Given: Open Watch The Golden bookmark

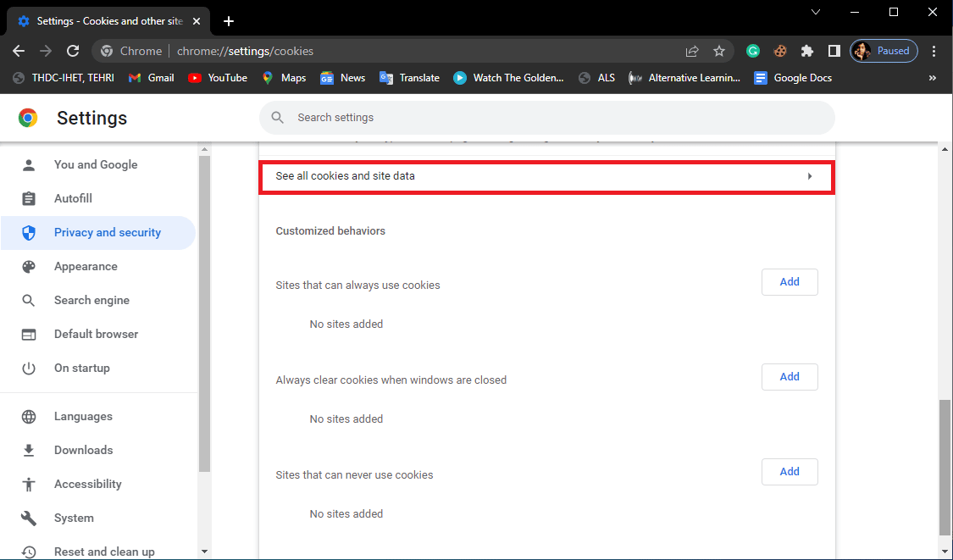Looking at the screenshot, I should pos(509,78).
